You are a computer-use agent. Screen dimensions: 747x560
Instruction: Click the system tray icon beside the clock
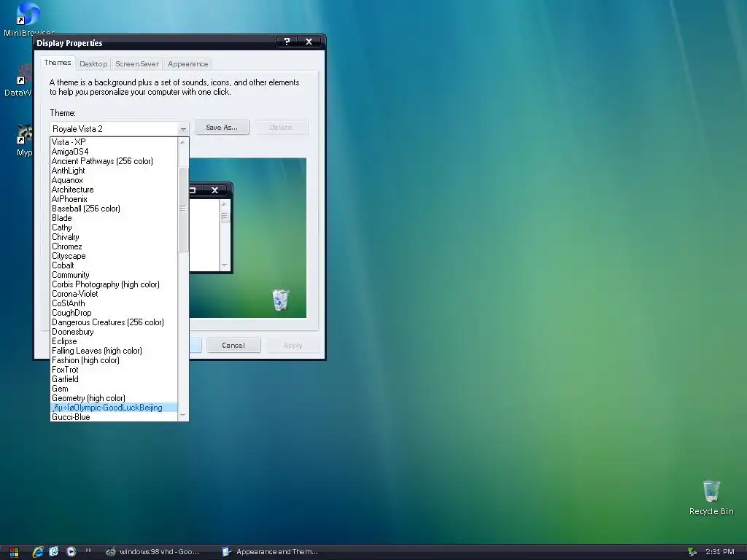(x=692, y=551)
